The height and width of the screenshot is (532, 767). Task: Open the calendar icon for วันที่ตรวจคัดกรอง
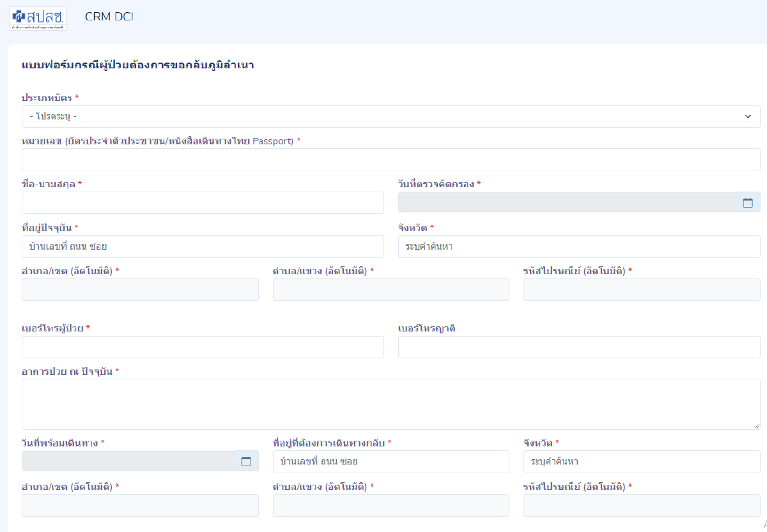coord(748,203)
